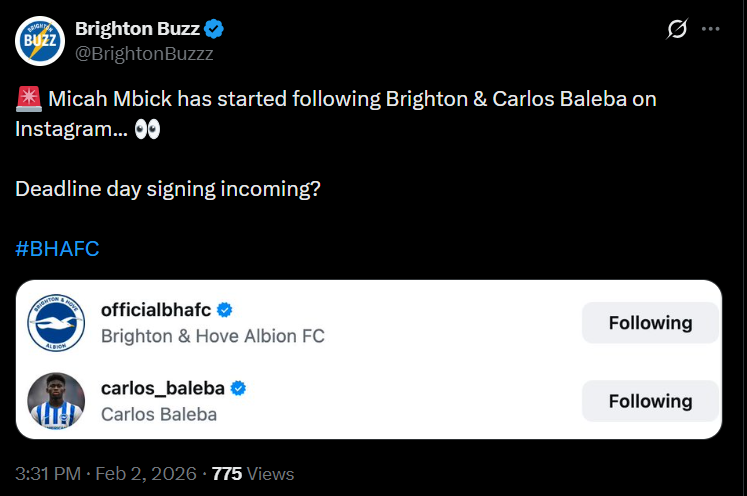Open the three-dot more options menu
Screen dimensions: 747x496
(x=711, y=30)
